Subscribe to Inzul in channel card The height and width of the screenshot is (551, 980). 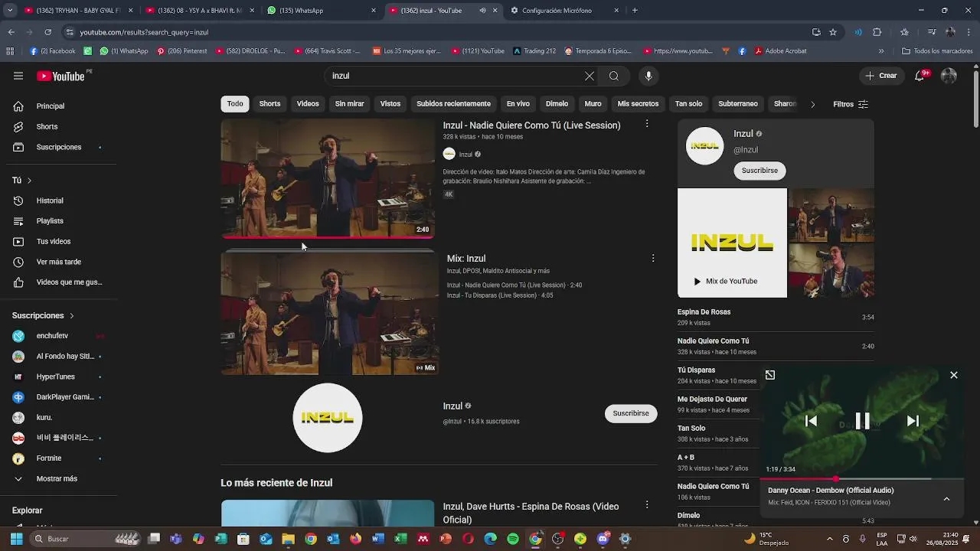(x=759, y=171)
